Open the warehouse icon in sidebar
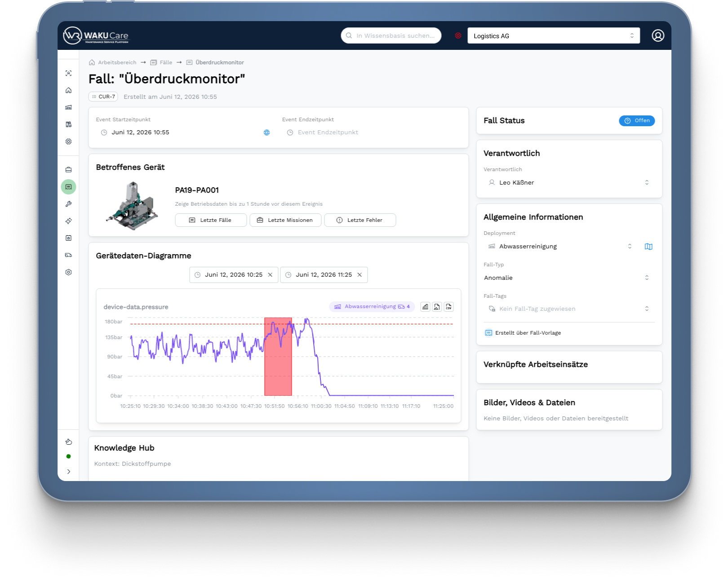The image size is (728, 583). point(68,107)
